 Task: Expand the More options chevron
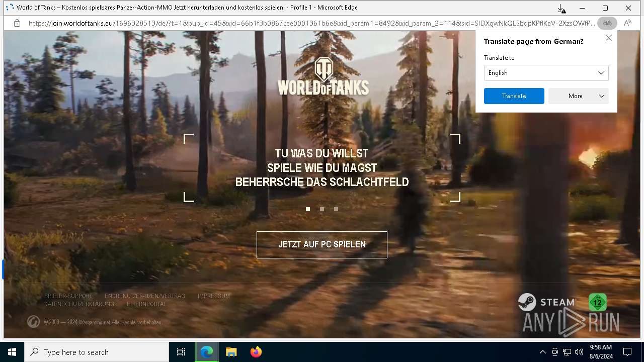point(601,96)
